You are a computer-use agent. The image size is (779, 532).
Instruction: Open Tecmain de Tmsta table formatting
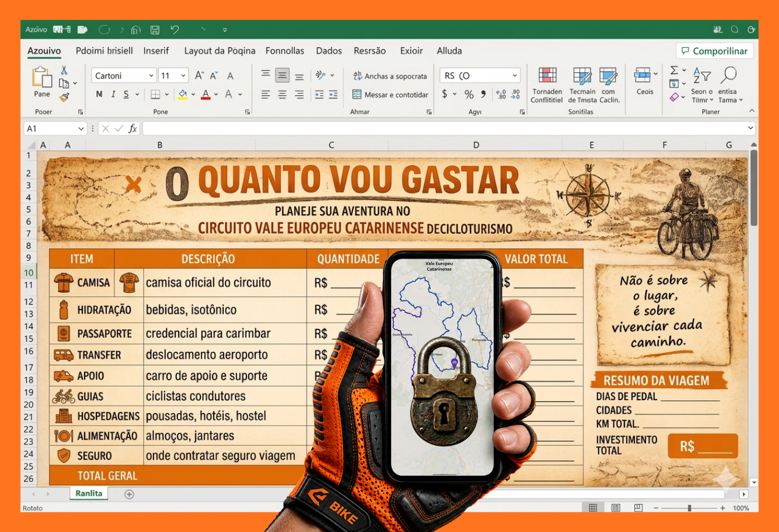582,85
